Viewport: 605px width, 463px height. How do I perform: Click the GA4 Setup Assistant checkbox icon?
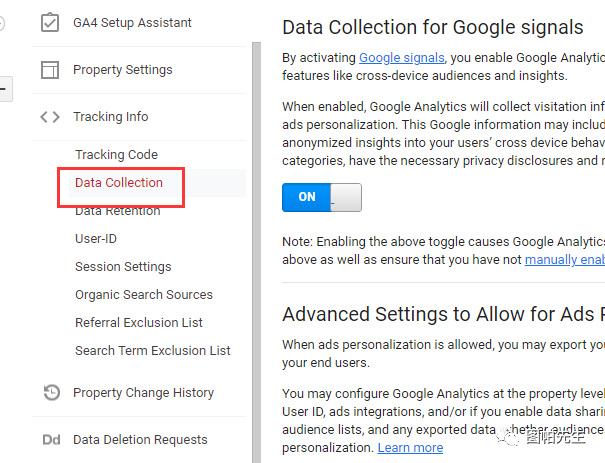[x=50, y=23]
